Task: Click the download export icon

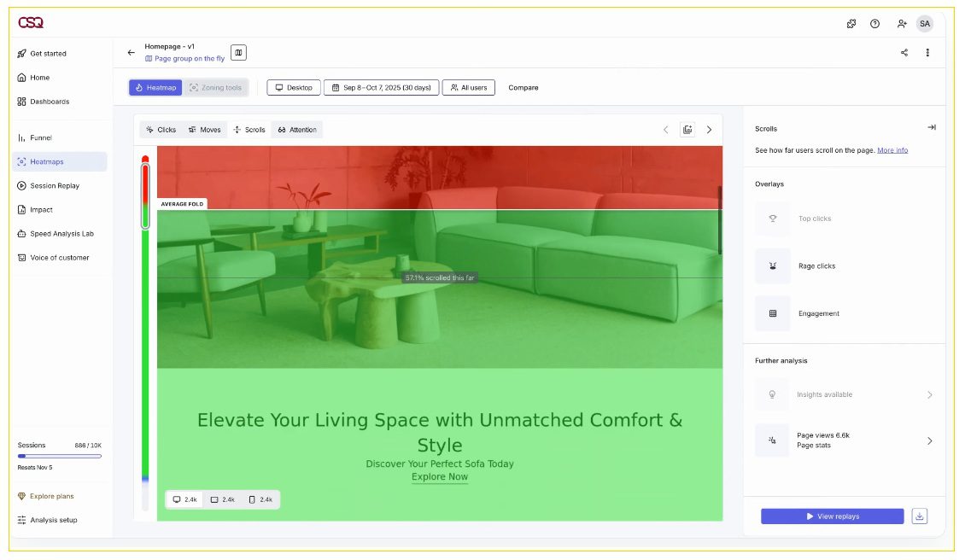Action: click(919, 516)
